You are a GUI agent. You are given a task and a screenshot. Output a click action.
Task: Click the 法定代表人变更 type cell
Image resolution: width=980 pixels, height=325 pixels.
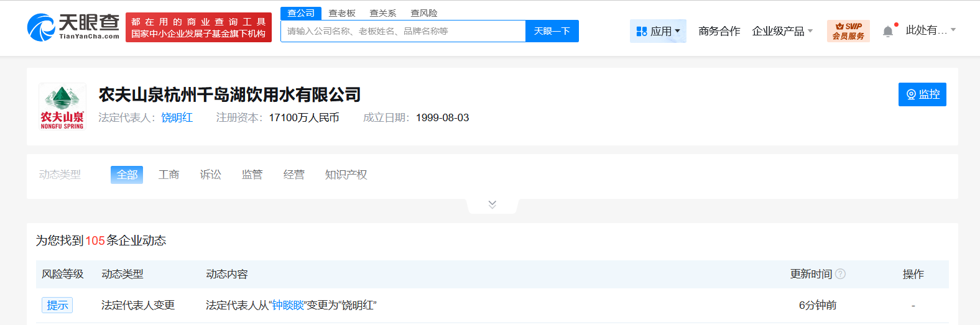tap(138, 305)
